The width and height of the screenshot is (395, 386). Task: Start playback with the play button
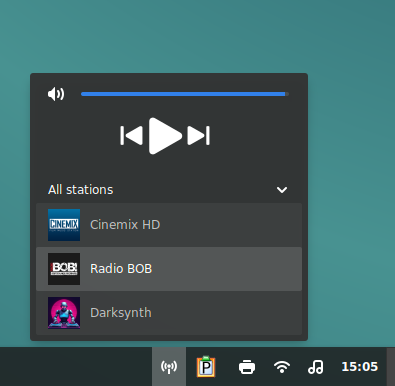click(165, 136)
